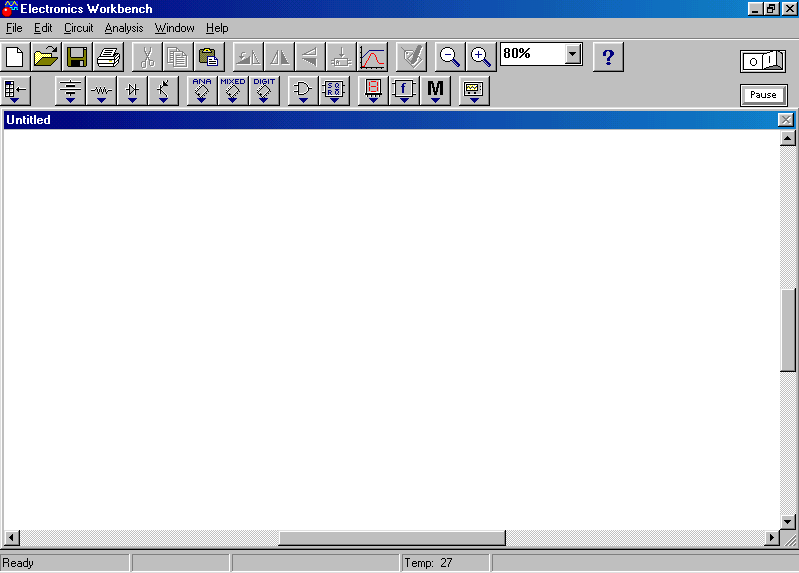The width and height of the screenshot is (799, 573).
Task: Paste from clipboard icon
Action: coord(209,57)
